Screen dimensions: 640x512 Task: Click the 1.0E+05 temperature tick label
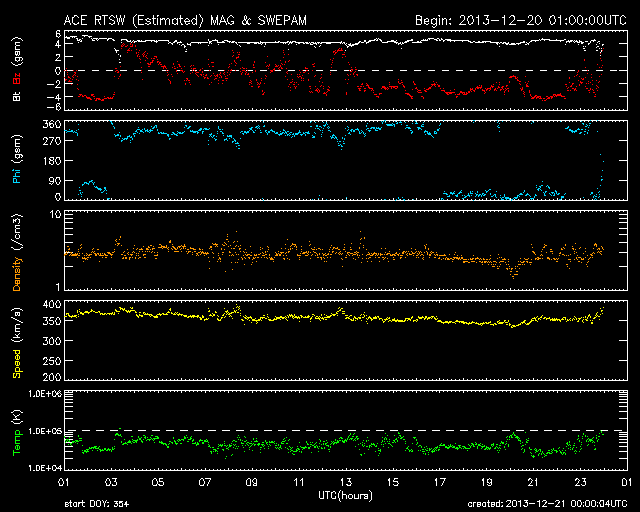[x=45, y=431]
